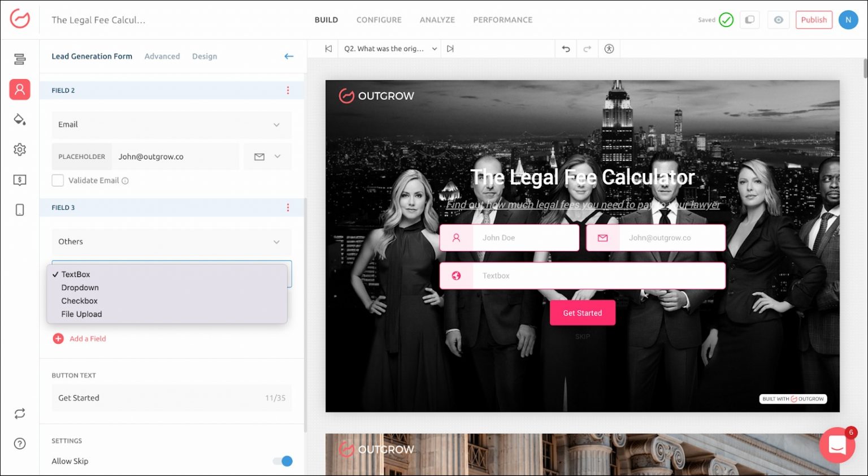Open the settings gear in left sidebar
Image resolution: width=868 pixels, height=476 pixels.
[20, 149]
